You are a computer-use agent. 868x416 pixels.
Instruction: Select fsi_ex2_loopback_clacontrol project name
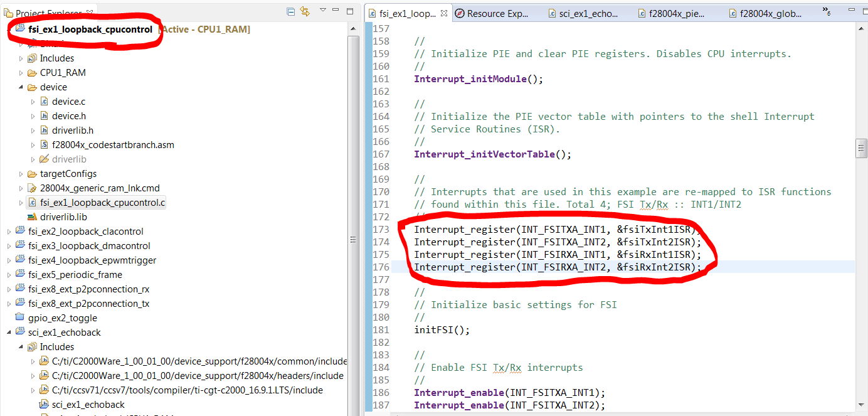(x=86, y=232)
